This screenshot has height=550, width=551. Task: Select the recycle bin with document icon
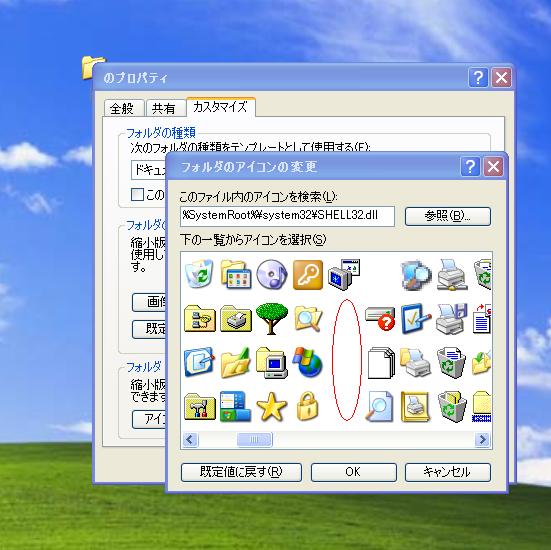click(451, 363)
